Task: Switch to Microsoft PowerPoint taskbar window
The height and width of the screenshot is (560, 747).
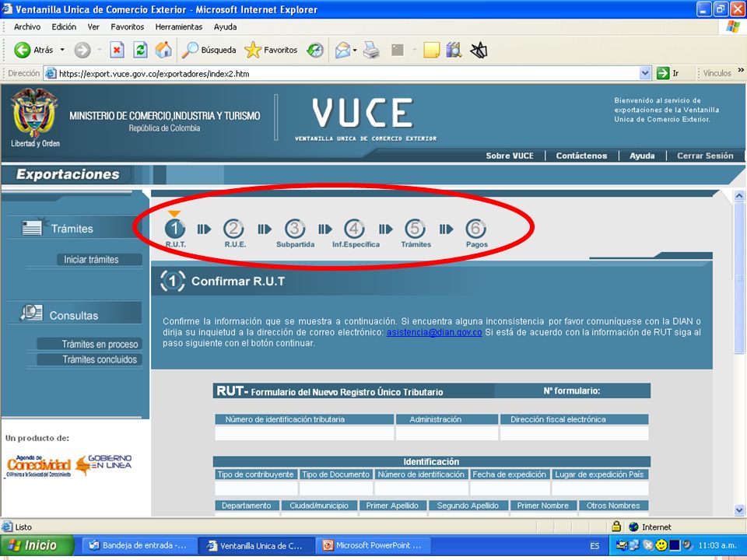Action: point(373,546)
